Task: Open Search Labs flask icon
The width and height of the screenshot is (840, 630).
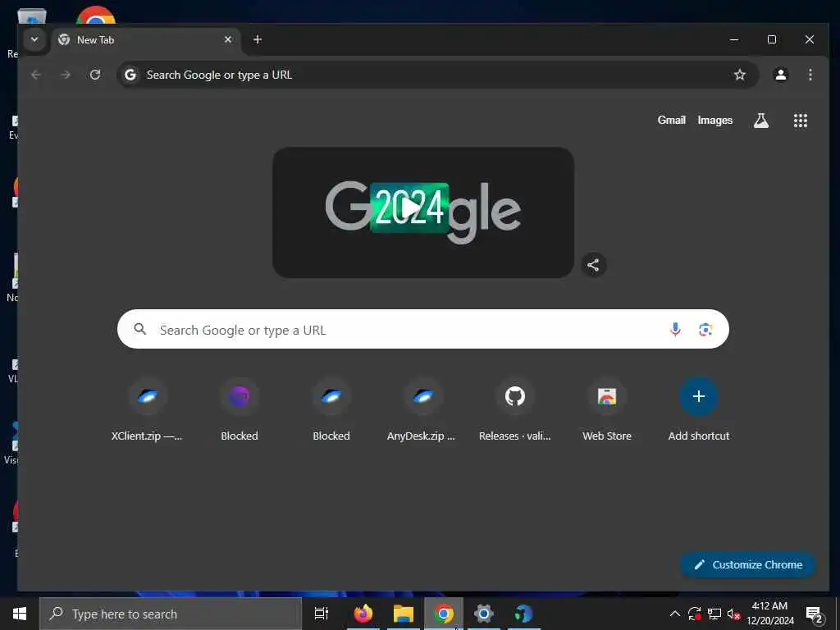Action: [760, 121]
